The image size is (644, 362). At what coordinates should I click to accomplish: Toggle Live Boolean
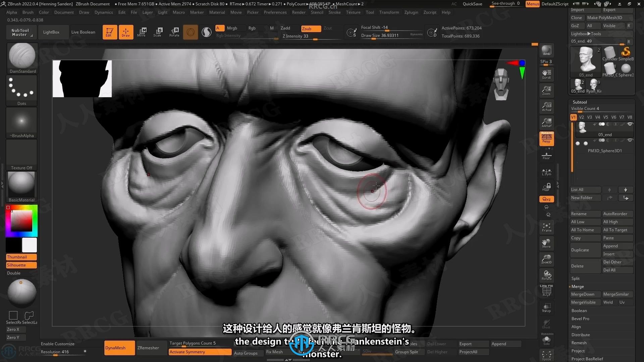(83, 32)
